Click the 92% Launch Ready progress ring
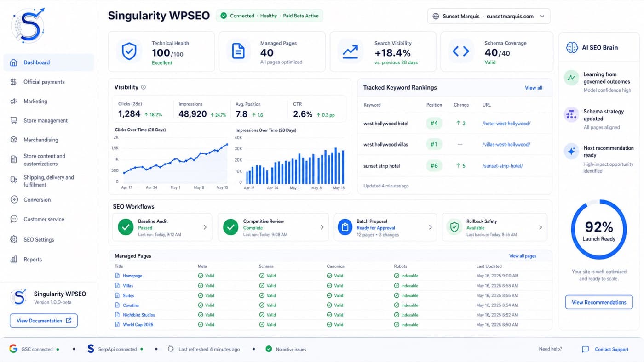Image resolution: width=644 pixels, height=362 pixels. click(598, 229)
